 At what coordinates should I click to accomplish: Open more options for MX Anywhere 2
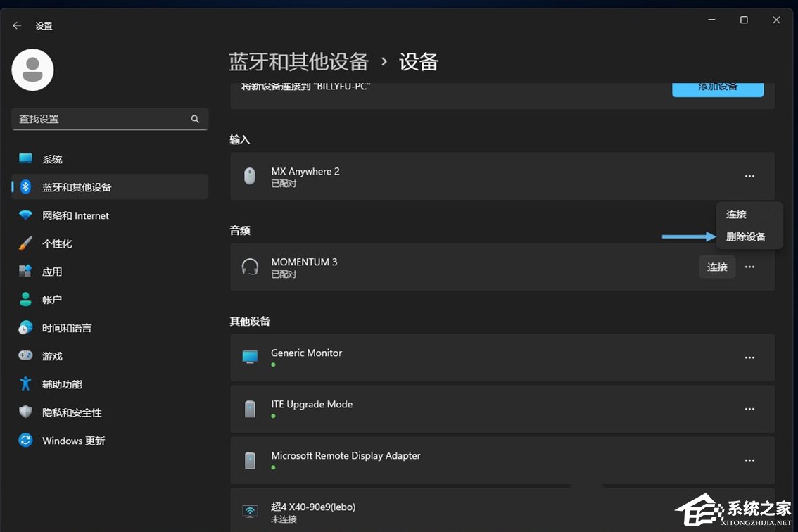[x=749, y=177]
